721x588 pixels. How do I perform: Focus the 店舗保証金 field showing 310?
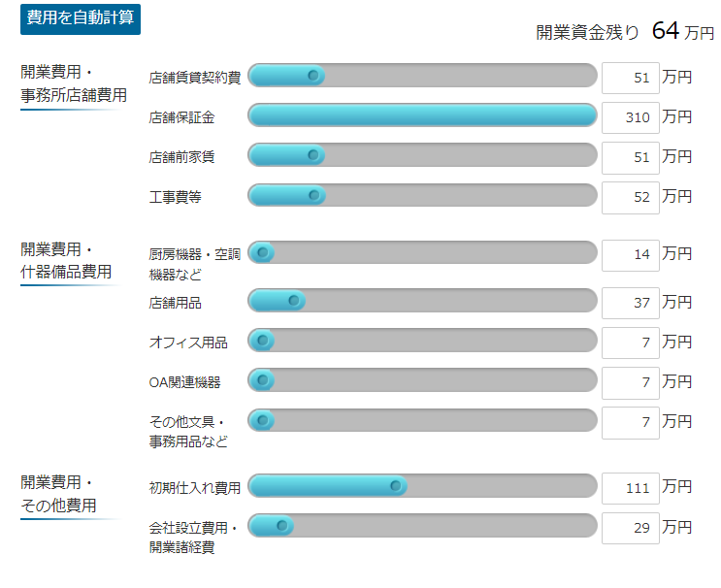(x=631, y=117)
